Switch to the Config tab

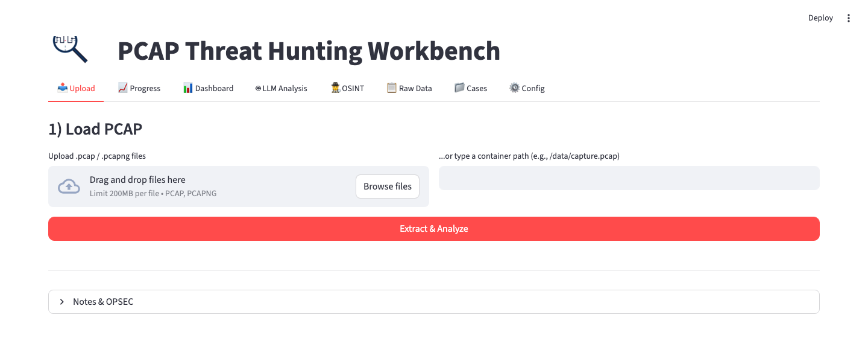[527, 88]
